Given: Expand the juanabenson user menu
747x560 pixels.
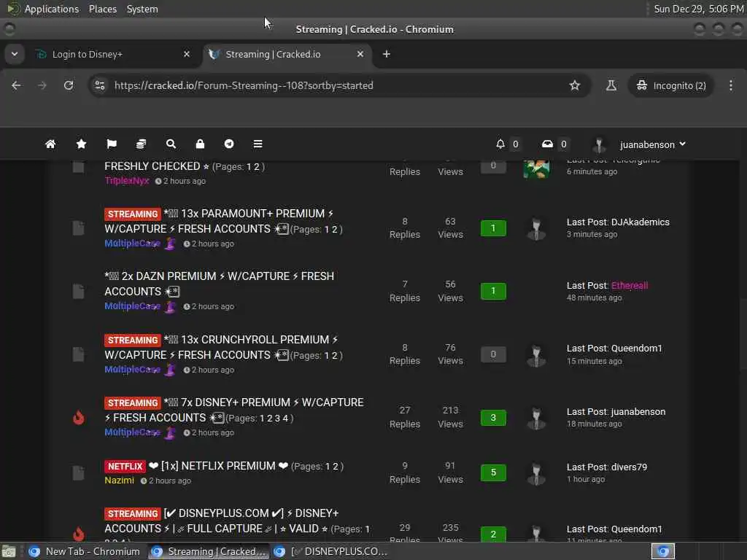Looking at the screenshot, I should [x=652, y=144].
